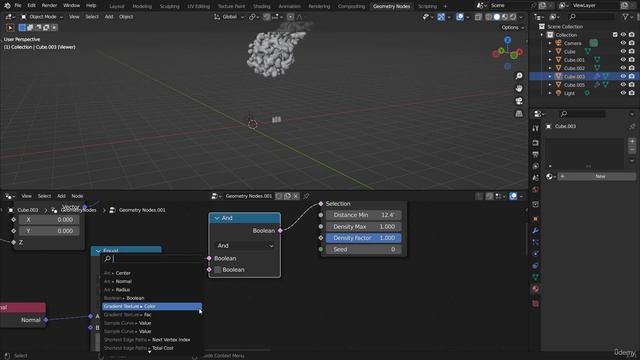Collapse the Collection tree item
Screen dimensions: 640x360
(542, 35)
